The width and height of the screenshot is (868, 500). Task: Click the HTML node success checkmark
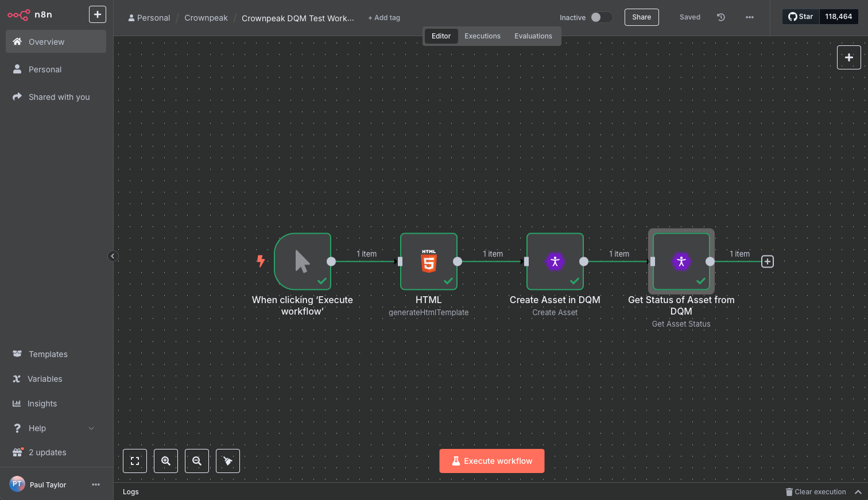(x=448, y=281)
